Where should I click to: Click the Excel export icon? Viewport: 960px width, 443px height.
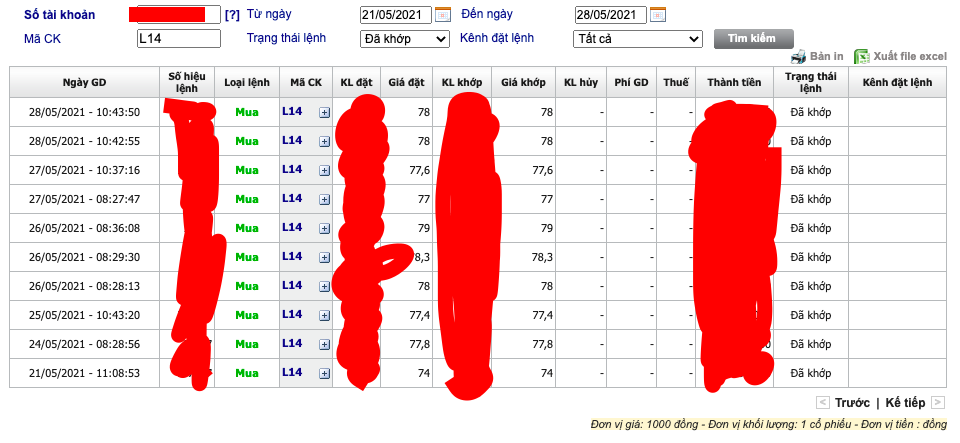tap(862, 57)
